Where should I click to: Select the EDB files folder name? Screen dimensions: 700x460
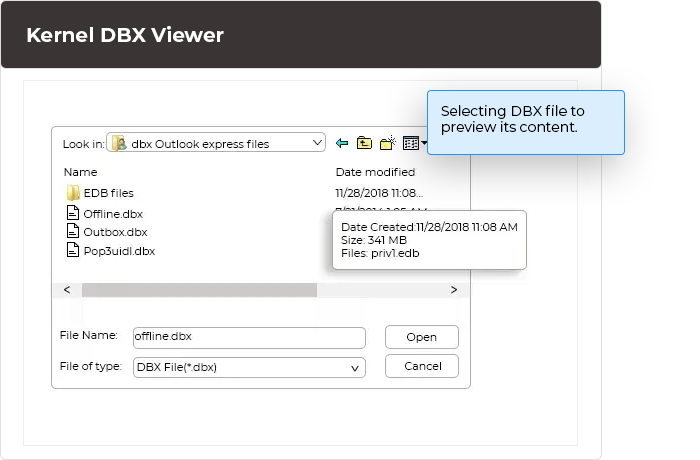[x=108, y=193]
